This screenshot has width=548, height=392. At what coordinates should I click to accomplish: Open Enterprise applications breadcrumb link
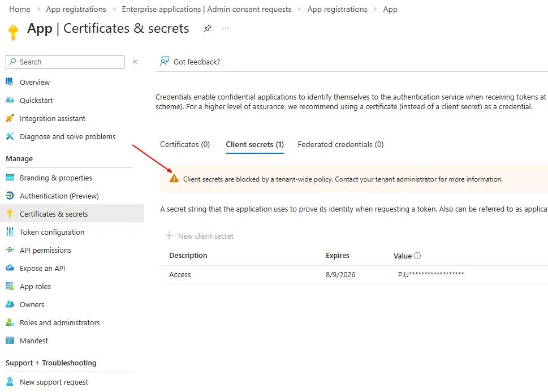206,9
